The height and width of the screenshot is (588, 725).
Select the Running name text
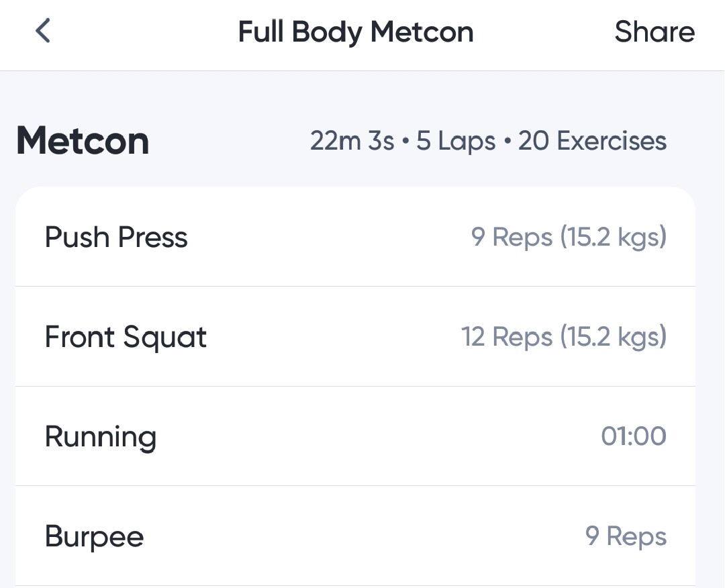101,437
